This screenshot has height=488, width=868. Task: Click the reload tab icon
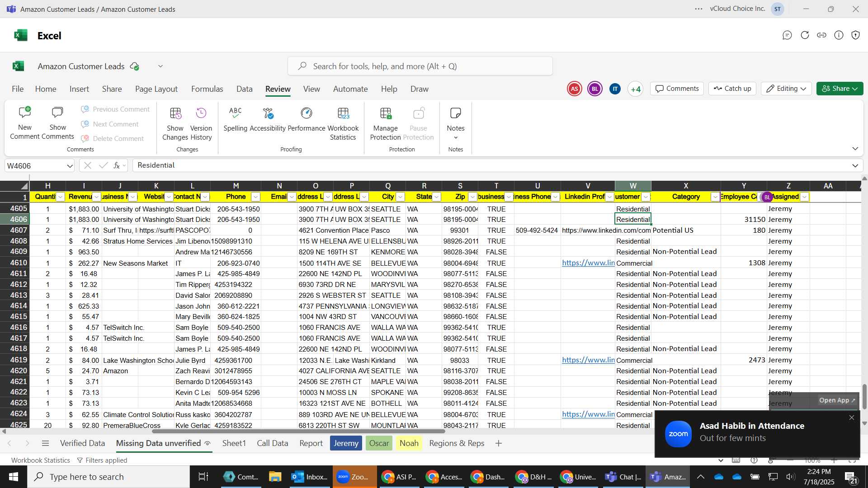[805, 35]
